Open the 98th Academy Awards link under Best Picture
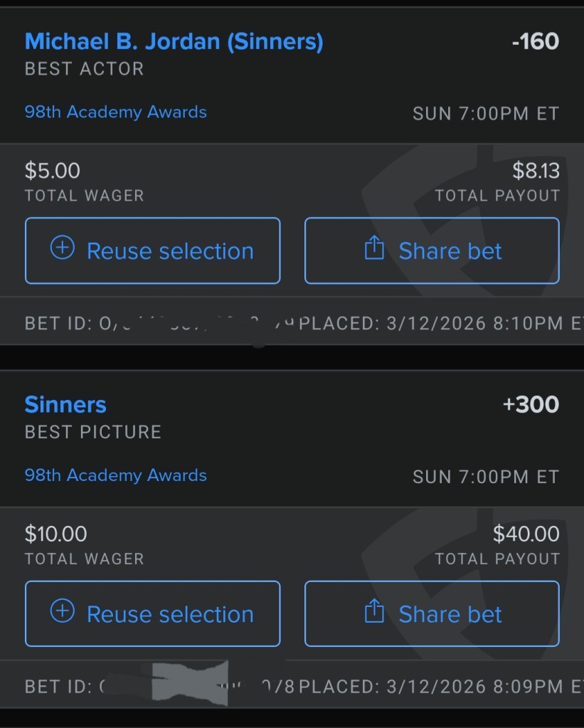The width and height of the screenshot is (584, 728). tap(116, 475)
